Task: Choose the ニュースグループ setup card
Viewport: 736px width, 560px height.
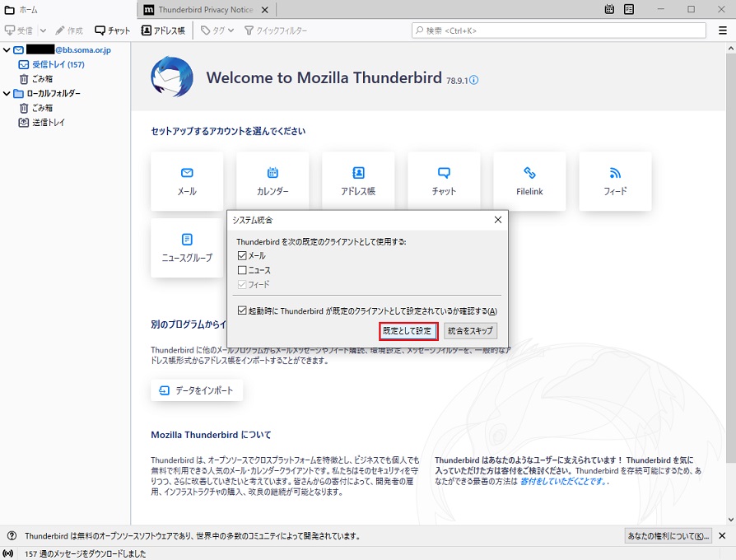Action: click(187, 247)
